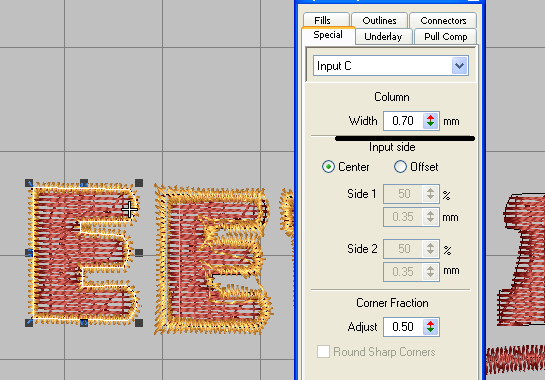
Task: Click the Column Width spinner arrows
Action: click(x=431, y=121)
